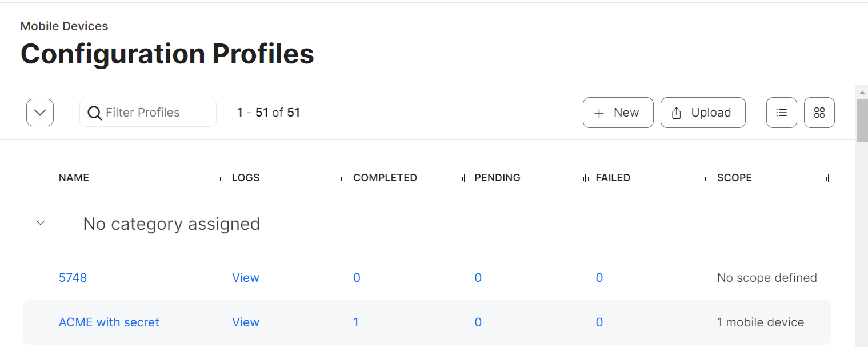
Task: Upload a configuration profile
Action: [x=703, y=113]
